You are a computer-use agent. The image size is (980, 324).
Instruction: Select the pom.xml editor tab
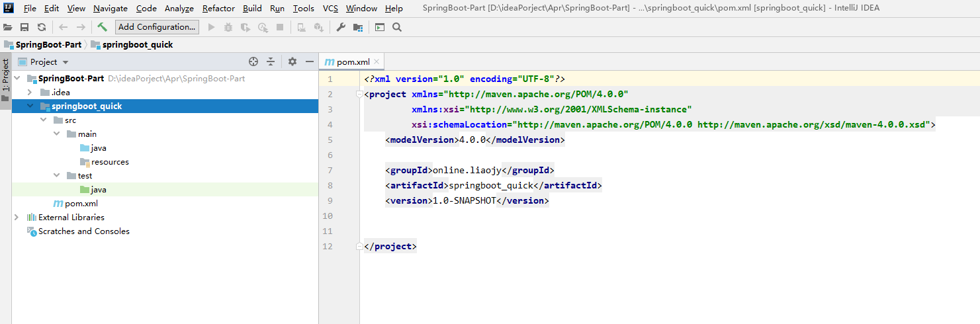coord(351,61)
